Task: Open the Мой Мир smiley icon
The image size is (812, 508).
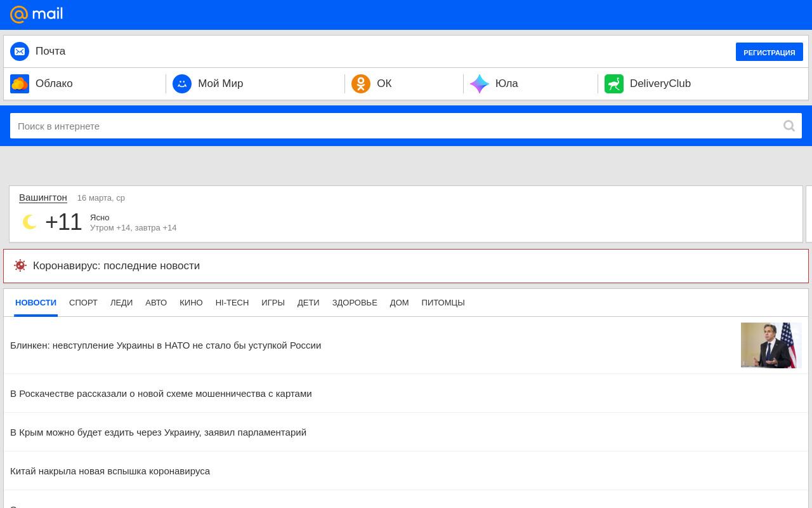Action: click(x=182, y=84)
